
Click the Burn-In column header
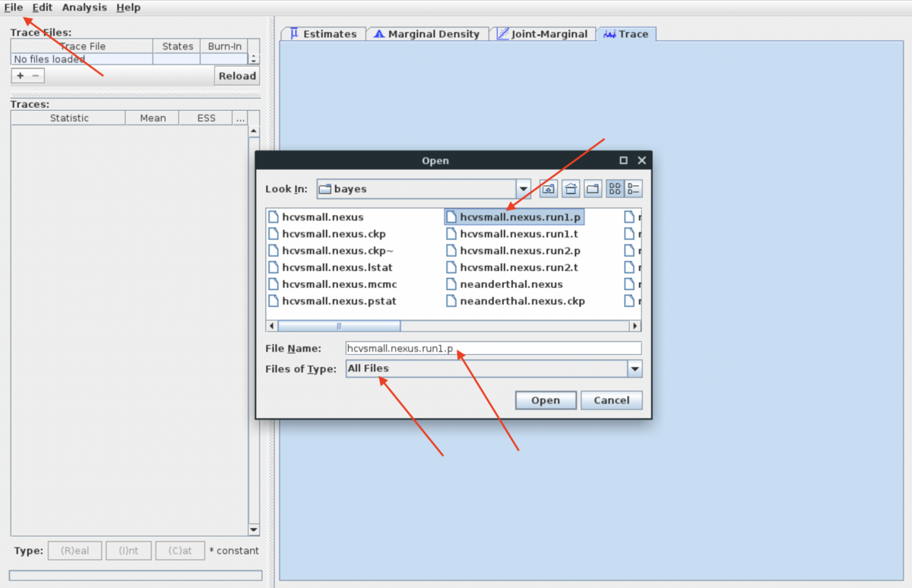click(x=225, y=46)
